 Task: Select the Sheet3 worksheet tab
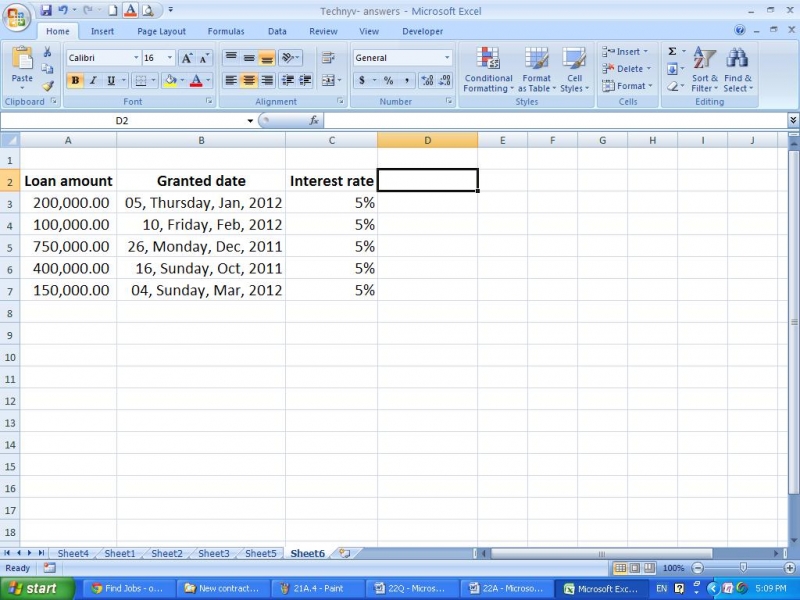[x=213, y=553]
